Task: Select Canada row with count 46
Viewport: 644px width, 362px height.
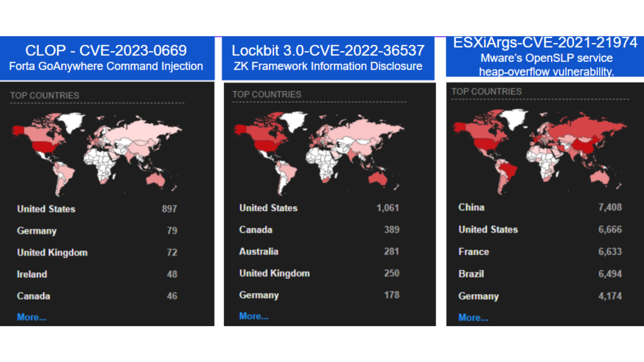Action: tap(97, 296)
